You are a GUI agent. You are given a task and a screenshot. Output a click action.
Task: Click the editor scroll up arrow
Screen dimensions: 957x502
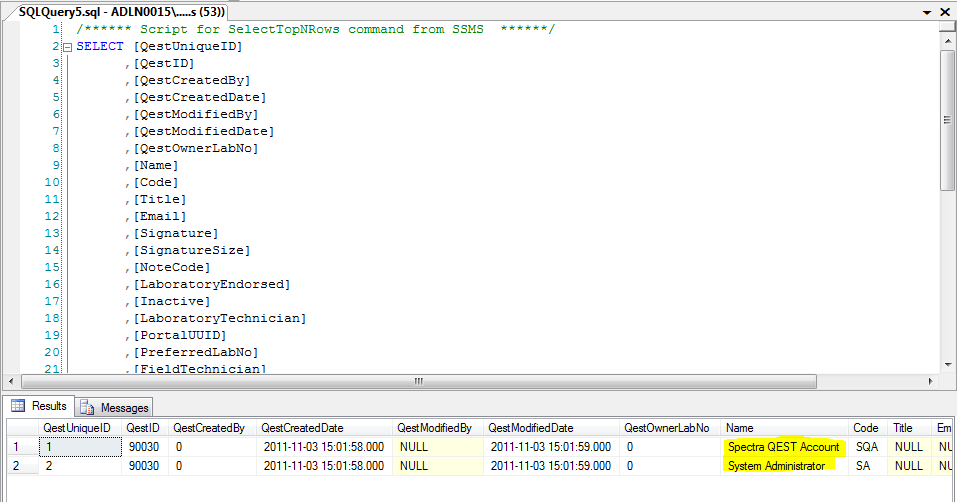(x=948, y=43)
